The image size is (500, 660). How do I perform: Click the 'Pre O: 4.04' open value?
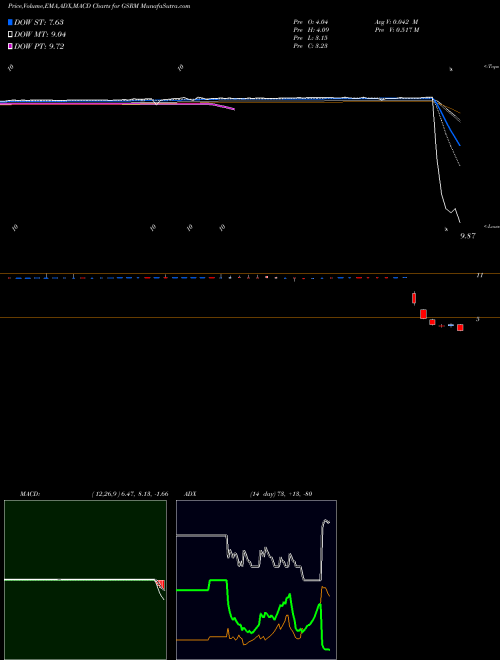click(311, 22)
